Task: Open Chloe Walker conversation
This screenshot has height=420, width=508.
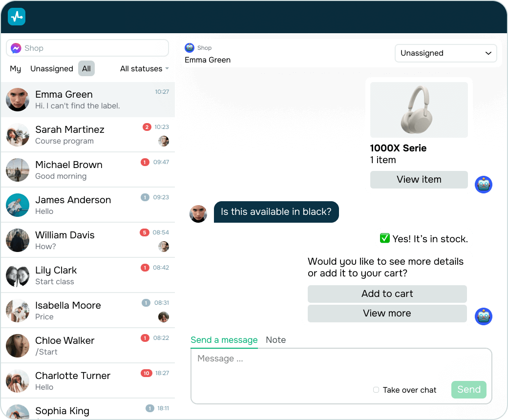Action: click(88, 346)
